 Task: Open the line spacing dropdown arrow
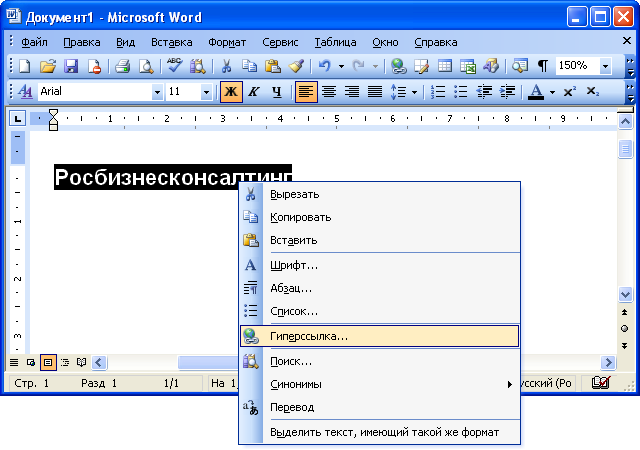tap(415, 92)
